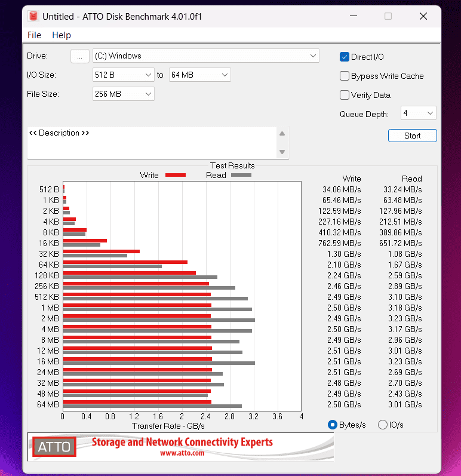The width and height of the screenshot is (461, 476).
Task: Click the 'Transfer Rate - GB/s' axis label
Action: pyautogui.click(x=168, y=426)
